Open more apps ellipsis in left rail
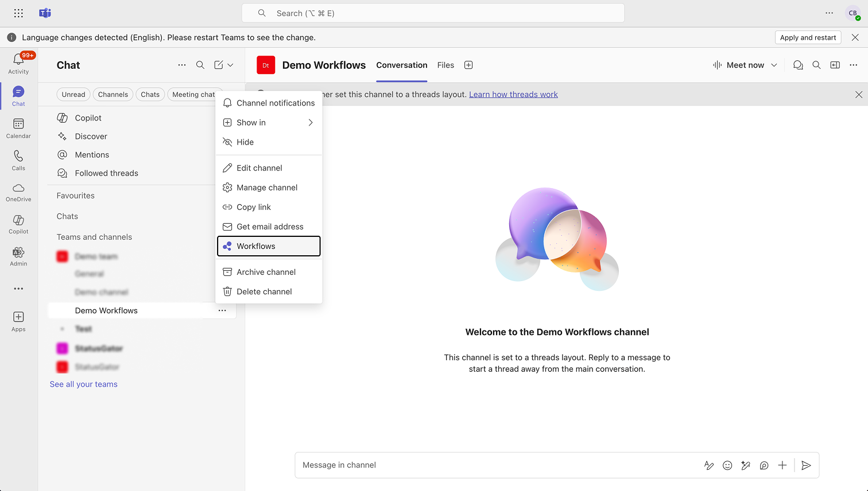The image size is (868, 491). click(x=18, y=289)
